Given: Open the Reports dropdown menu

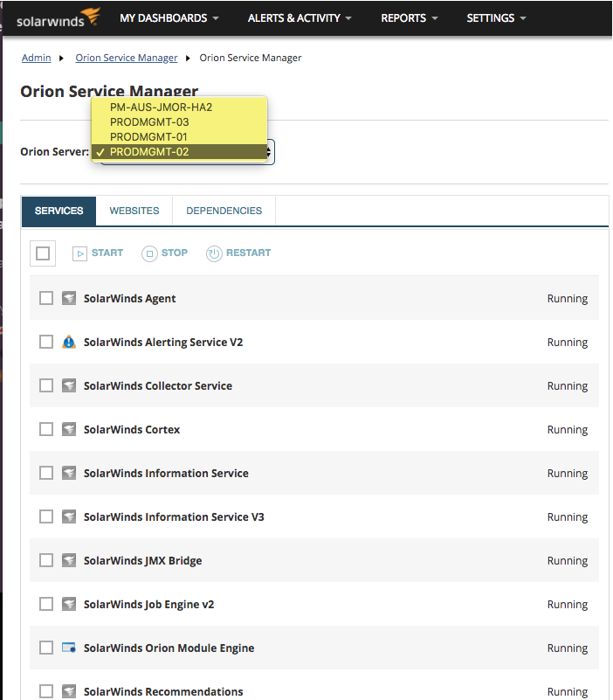Looking at the screenshot, I should point(410,18).
